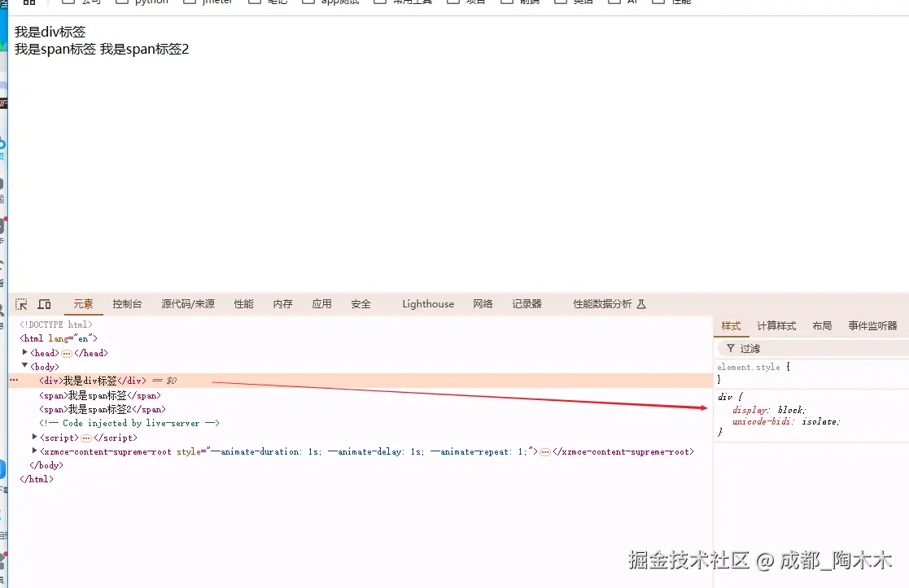Open the 网络 tab
This screenshot has width=909, height=588.
(x=483, y=304)
